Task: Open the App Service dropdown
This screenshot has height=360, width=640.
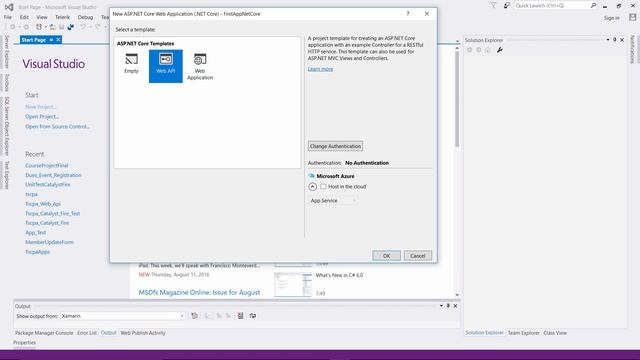Action: coord(333,200)
